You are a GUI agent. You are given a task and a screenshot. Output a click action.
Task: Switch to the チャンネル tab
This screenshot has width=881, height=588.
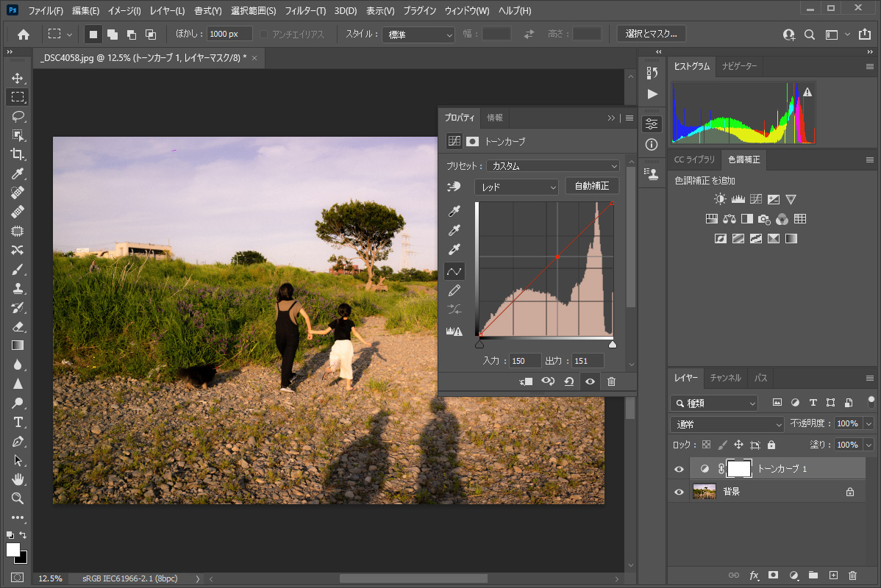pos(725,378)
